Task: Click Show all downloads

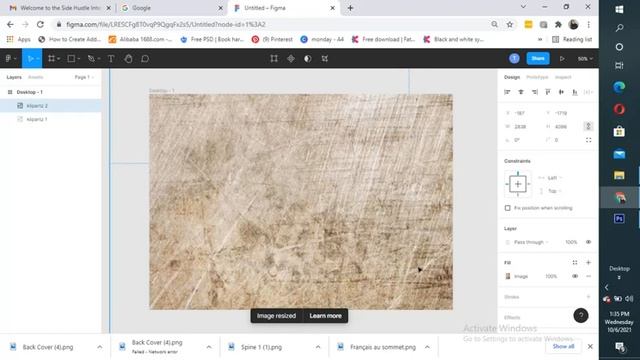Action: pyautogui.click(x=563, y=347)
